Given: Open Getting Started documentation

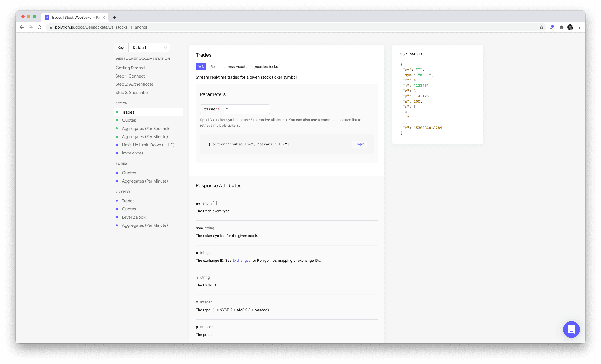Looking at the screenshot, I should [130, 68].
